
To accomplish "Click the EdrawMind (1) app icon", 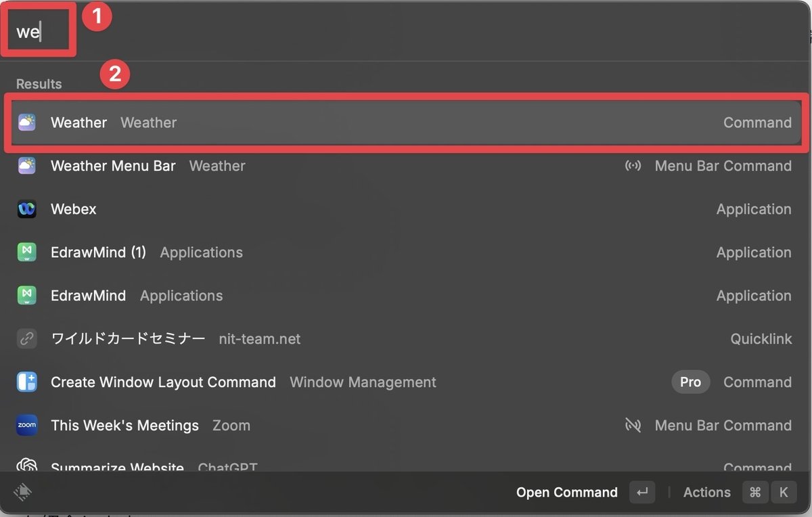I will [27, 252].
